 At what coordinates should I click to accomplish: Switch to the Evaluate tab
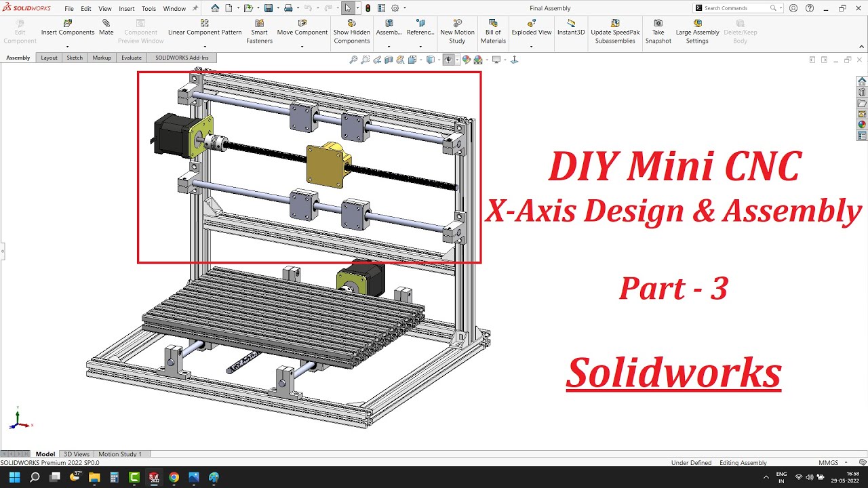click(132, 58)
